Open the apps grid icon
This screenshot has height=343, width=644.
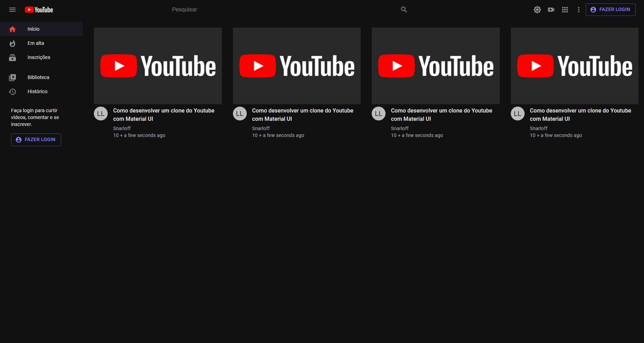(x=565, y=10)
